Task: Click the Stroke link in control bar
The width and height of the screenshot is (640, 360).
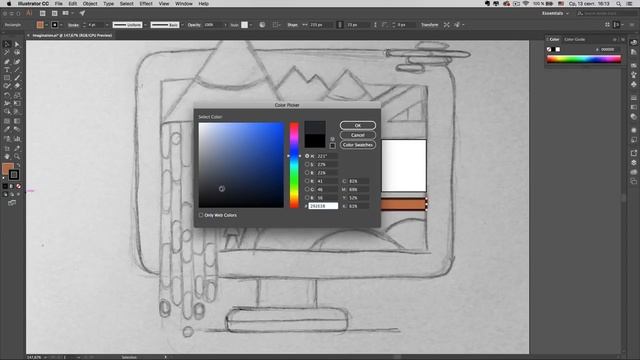Action: [73, 25]
